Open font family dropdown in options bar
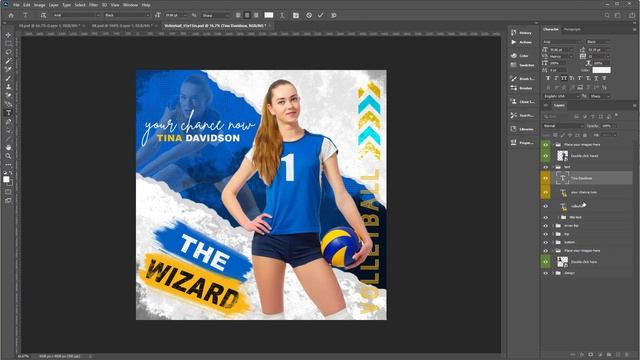Image resolution: width=640 pixels, height=360 pixels. point(76,15)
